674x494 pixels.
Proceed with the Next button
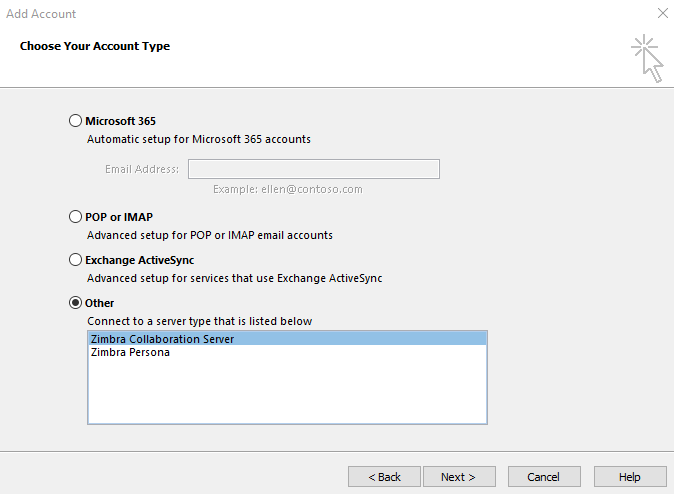pyautogui.click(x=459, y=477)
